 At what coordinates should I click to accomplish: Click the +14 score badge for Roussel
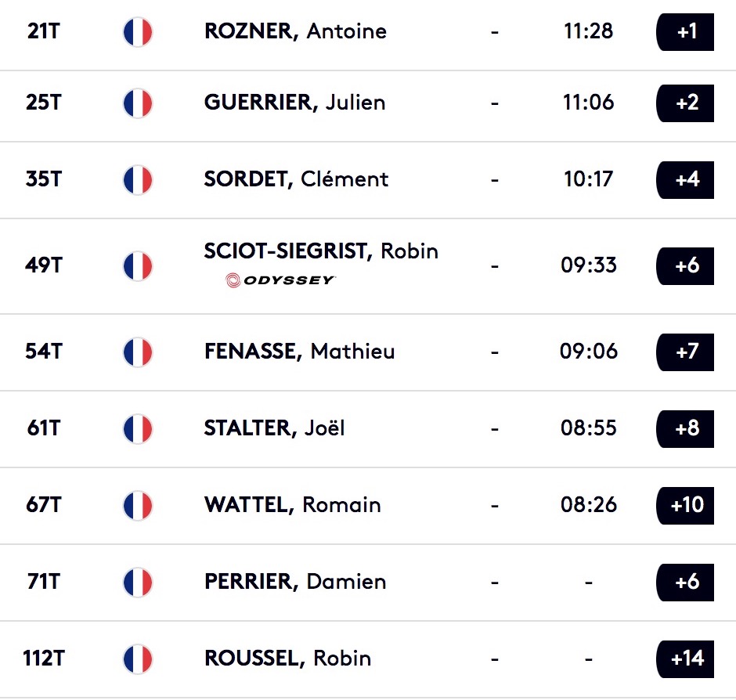click(685, 659)
